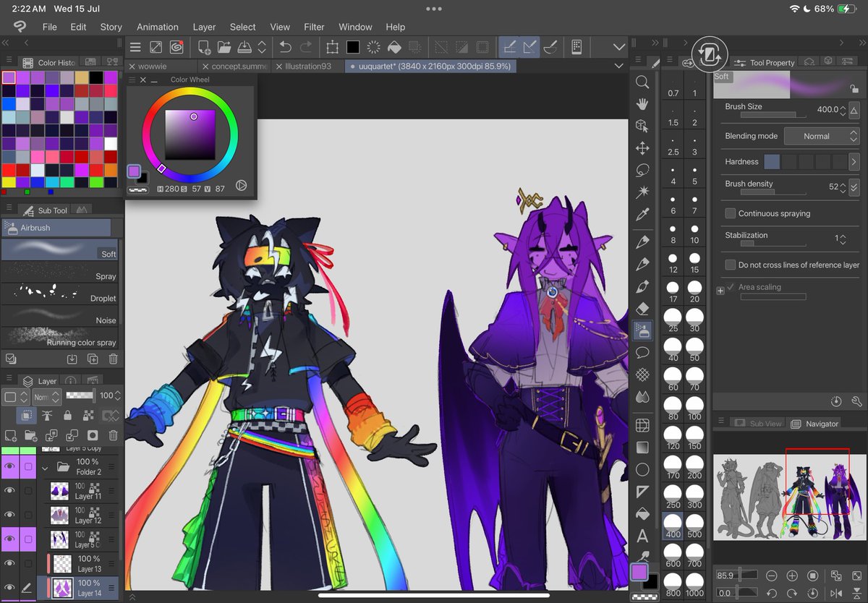Open the File menu
The height and width of the screenshot is (603, 868).
tap(49, 27)
